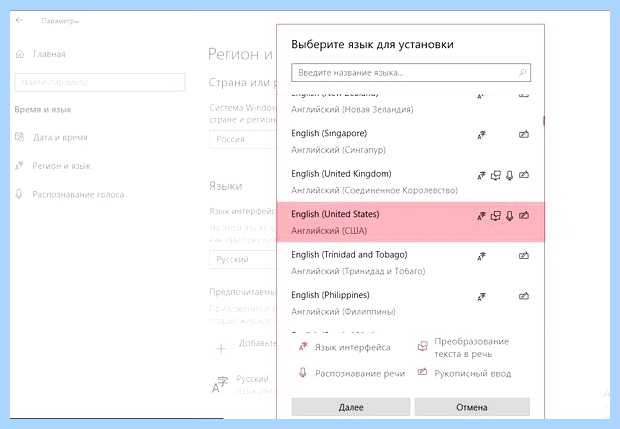Click the home icon next to Главная
The width and height of the screenshot is (620, 429).
point(20,54)
